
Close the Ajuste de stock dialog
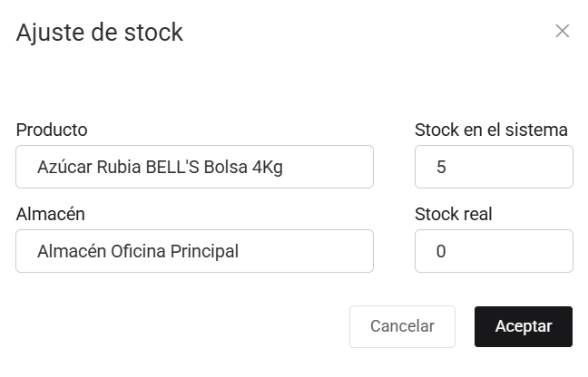(563, 32)
